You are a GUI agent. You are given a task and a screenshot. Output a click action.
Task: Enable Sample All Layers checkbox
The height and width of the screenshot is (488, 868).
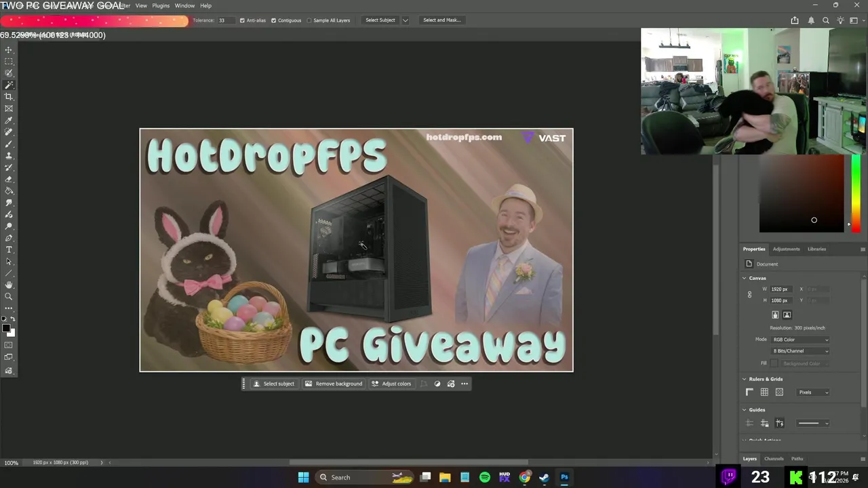tap(309, 20)
